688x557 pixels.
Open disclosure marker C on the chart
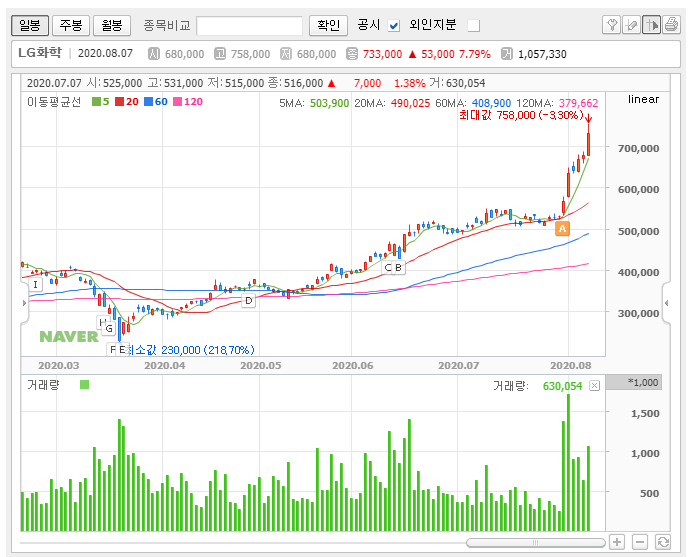[387, 267]
